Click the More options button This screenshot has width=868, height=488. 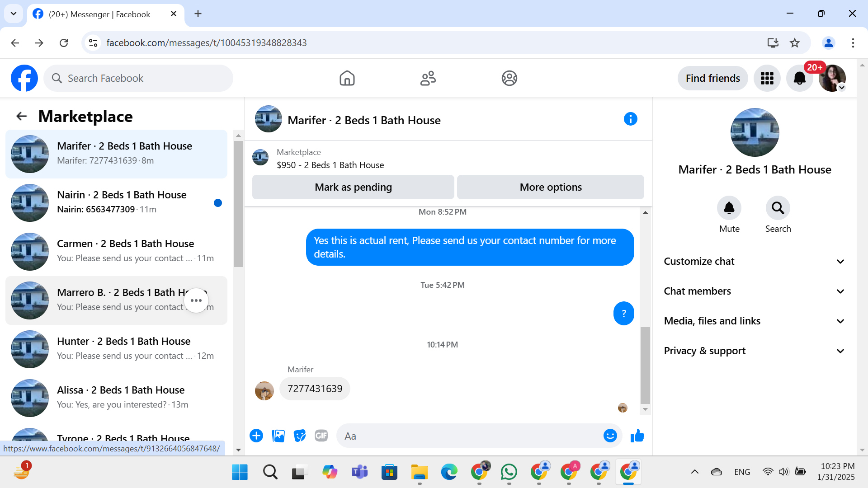coord(551,187)
